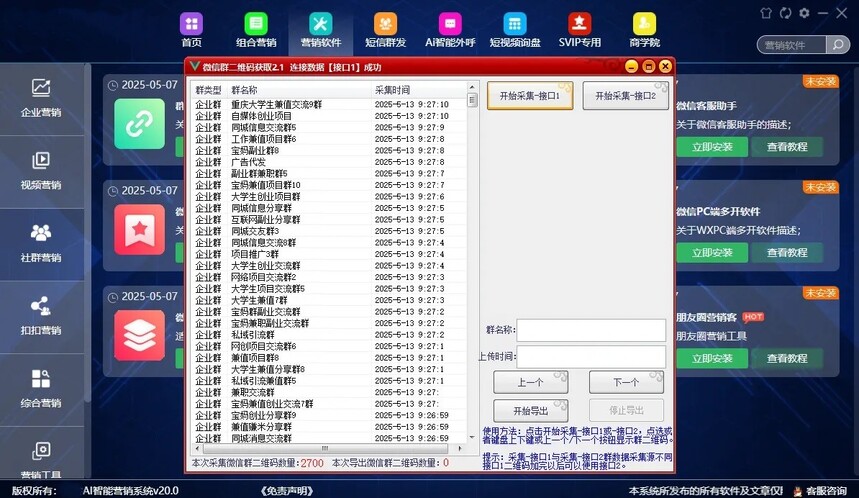The image size is (859, 498).
Task: Select row 同城交友群3
Action: 329,231
